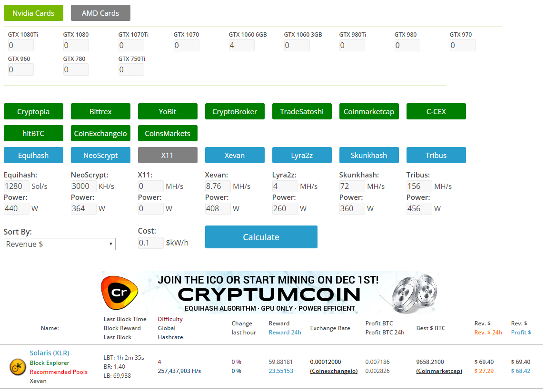Follow the Coinexchangeio exchange rate link
The image size is (546, 392).
pos(334,371)
